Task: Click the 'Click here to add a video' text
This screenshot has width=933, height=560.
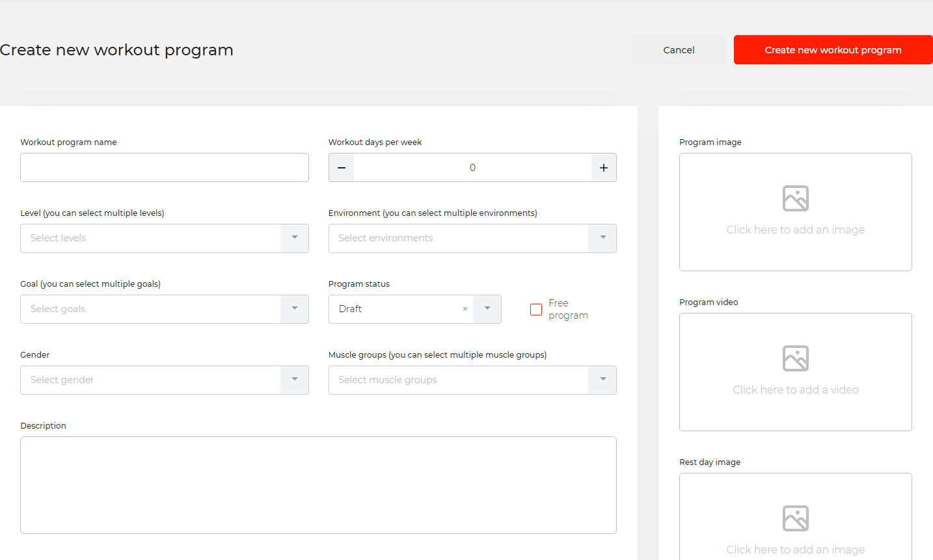Action: 795,390
